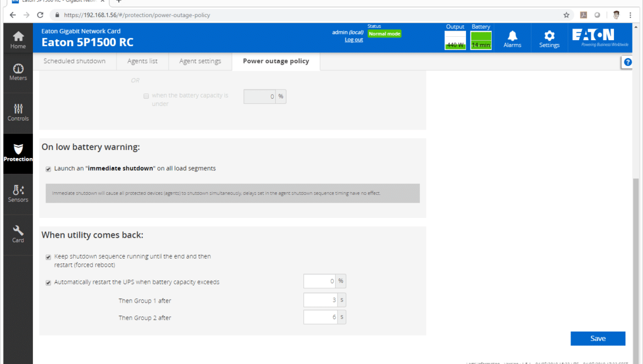The image size is (643, 364).
Task: Click the Eaton Gigabit Network Card label
Action: (x=81, y=31)
